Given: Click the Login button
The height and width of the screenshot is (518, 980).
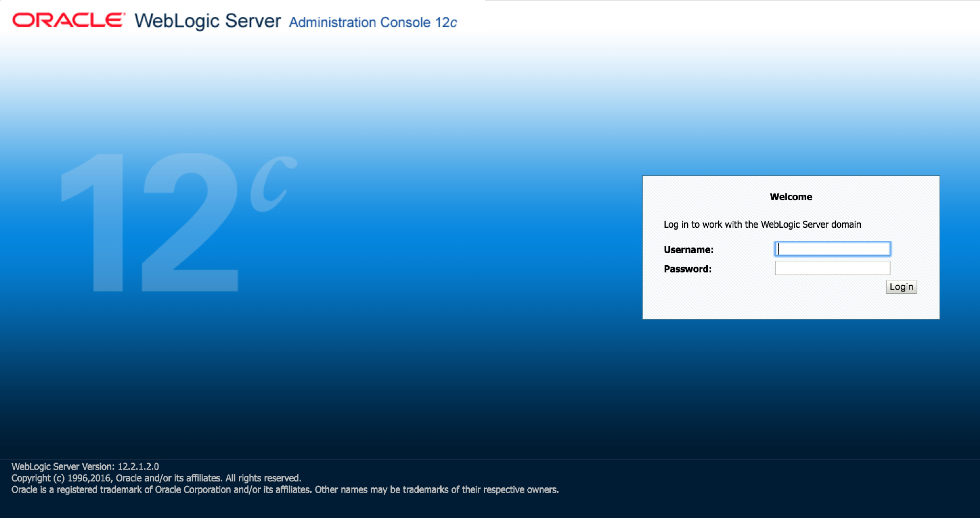Looking at the screenshot, I should 901,287.
